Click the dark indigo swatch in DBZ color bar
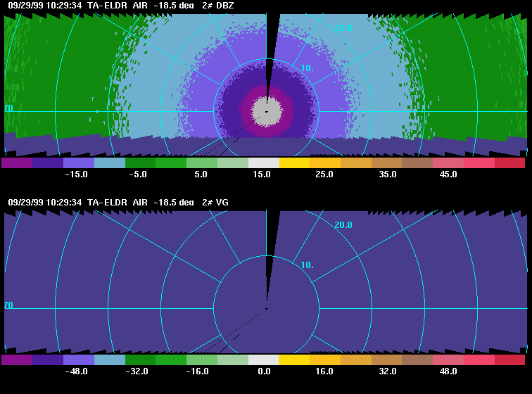The height and width of the screenshot is (394, 532). [x=48, y=163]
